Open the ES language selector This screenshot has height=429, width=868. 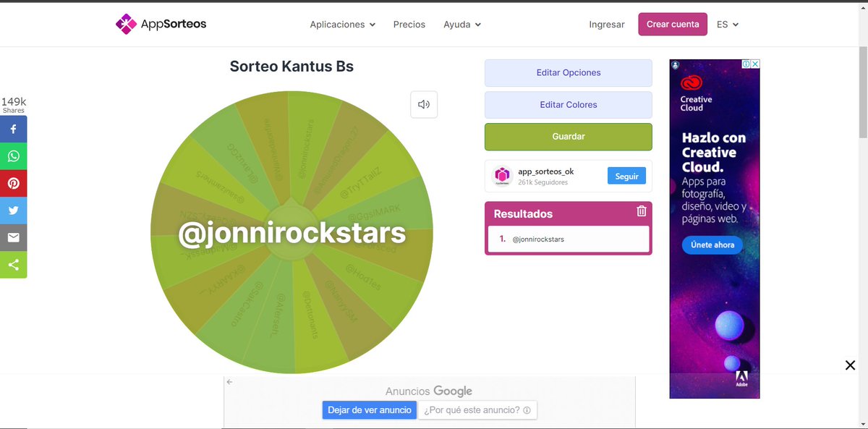(x=728, y=24)
